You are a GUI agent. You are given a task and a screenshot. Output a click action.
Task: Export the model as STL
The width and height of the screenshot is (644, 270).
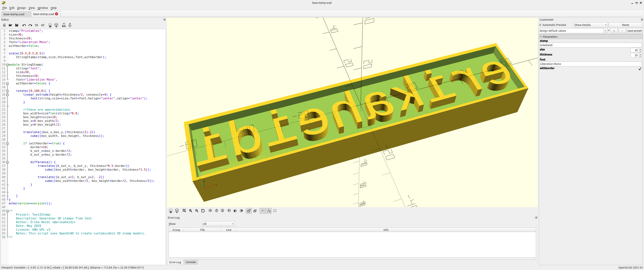(x=64, y=25)
